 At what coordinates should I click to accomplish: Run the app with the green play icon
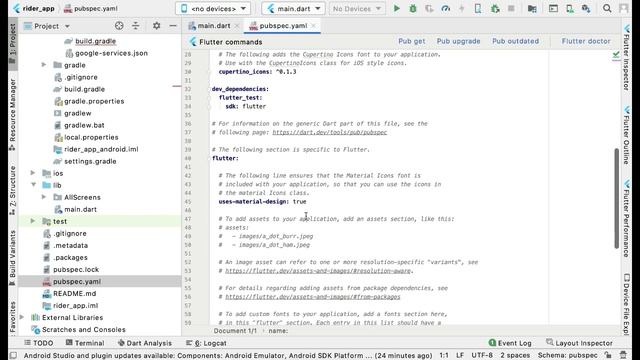396,9
